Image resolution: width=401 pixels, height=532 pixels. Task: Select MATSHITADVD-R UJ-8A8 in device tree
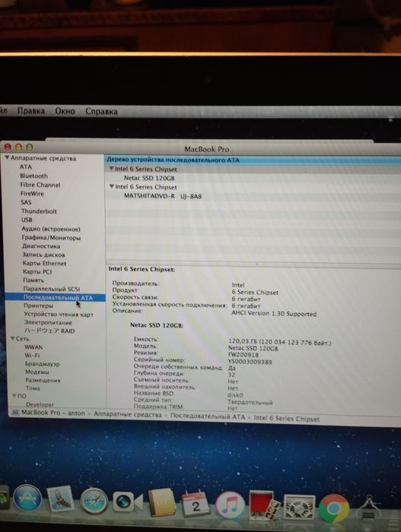click(x=163, y=196)
